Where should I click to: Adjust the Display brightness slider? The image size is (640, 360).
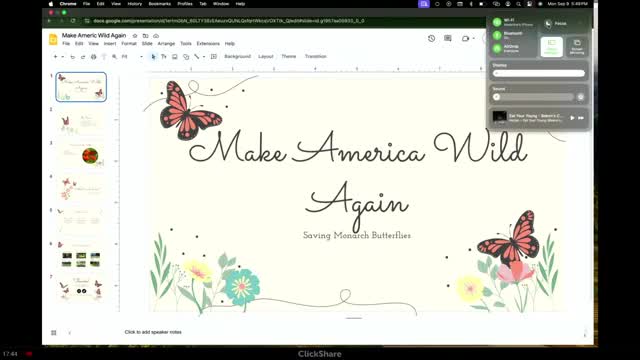point(539,73)
